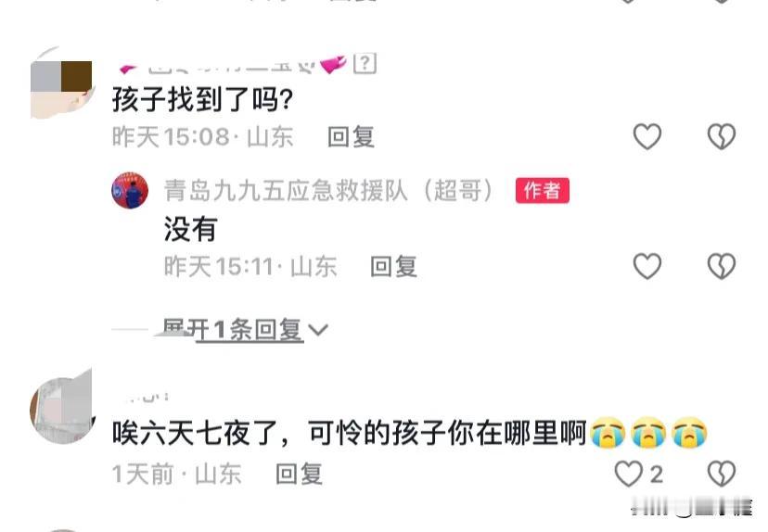Like the author's reply "没有"

click(x=647, y=266)
